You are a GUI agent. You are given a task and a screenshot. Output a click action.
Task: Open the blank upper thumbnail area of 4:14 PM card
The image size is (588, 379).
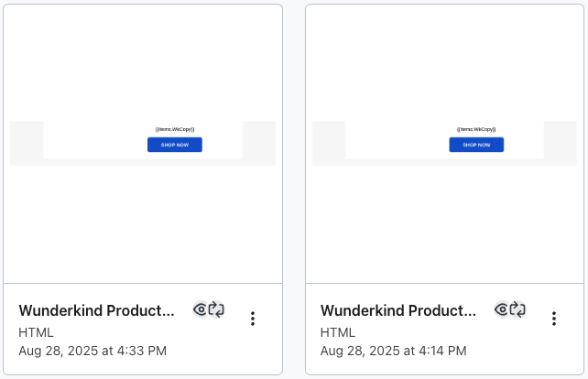[444, 63]
